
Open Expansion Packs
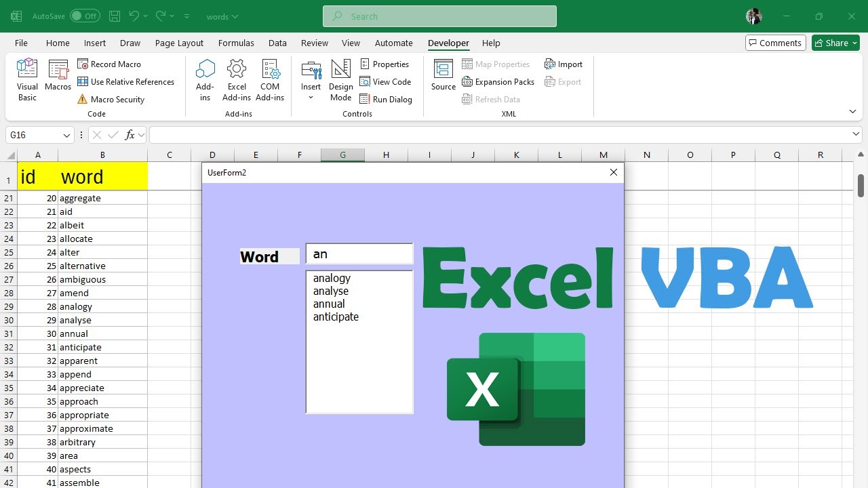pyautogui.click(x=498, y=81)
